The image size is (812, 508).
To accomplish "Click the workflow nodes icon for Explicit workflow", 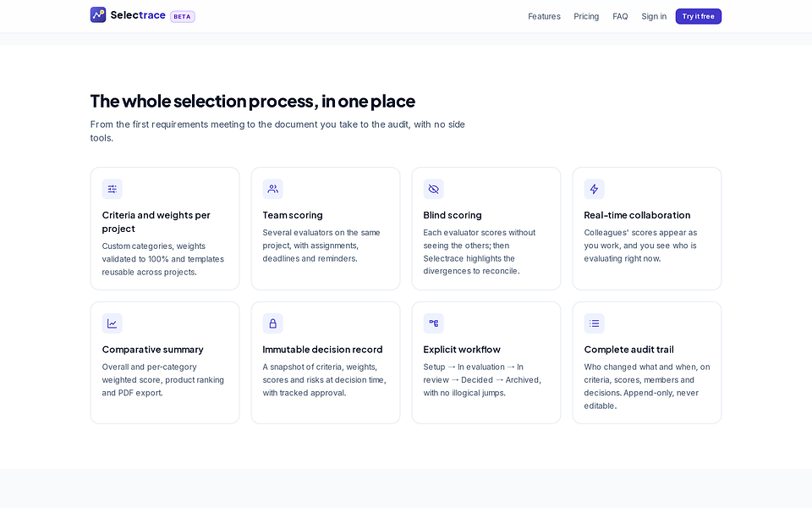I will [433, 323].
